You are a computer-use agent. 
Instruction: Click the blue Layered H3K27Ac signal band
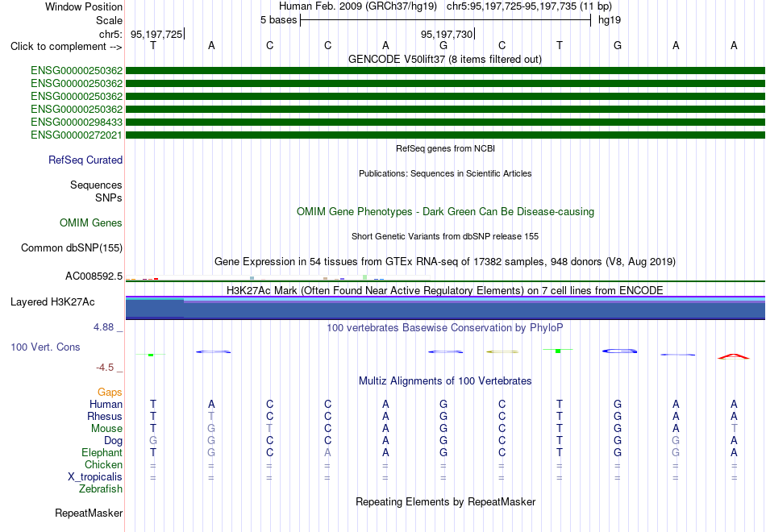(x=445, y=308)
